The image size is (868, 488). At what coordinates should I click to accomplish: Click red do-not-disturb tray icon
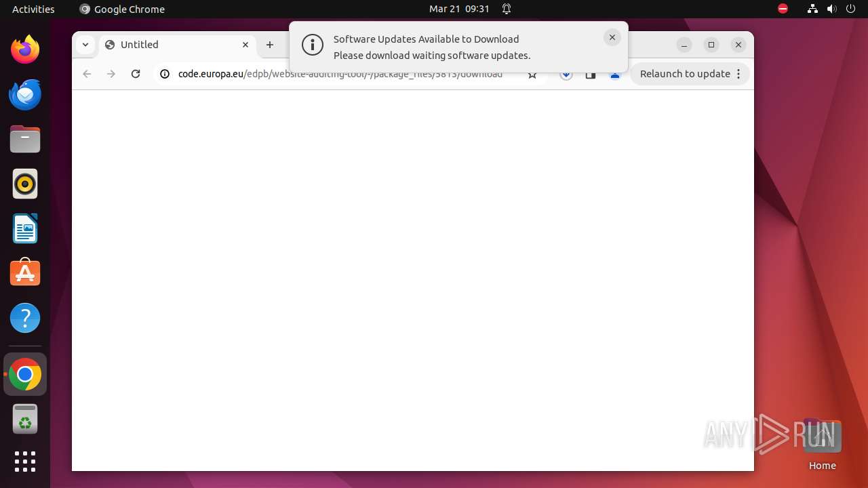[783, 9]
